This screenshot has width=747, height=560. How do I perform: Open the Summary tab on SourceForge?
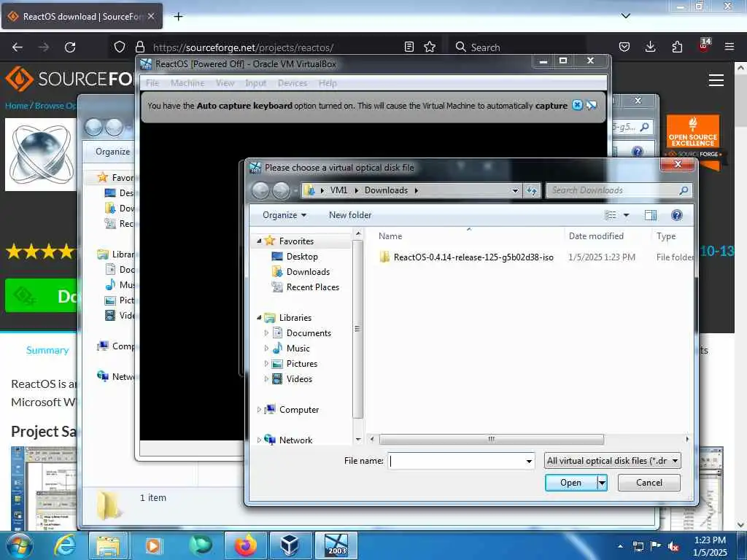47,350
